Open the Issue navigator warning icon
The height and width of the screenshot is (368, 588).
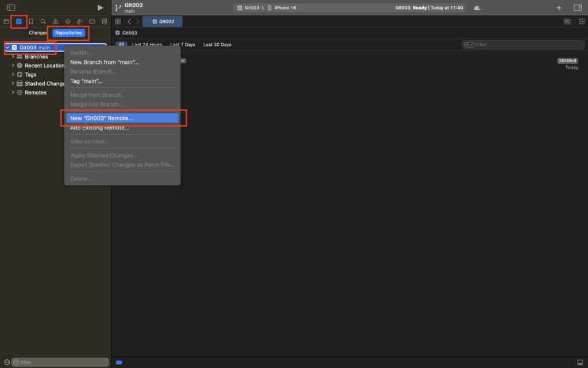click(56, 21)
